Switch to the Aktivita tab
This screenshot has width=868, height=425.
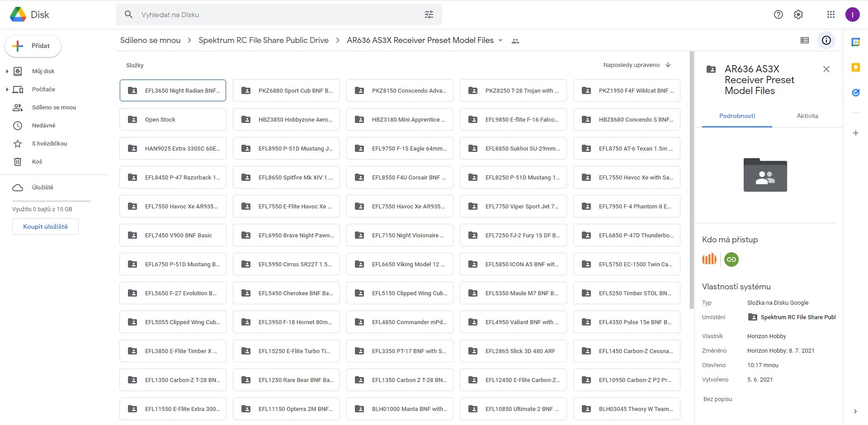click(807, 116)
